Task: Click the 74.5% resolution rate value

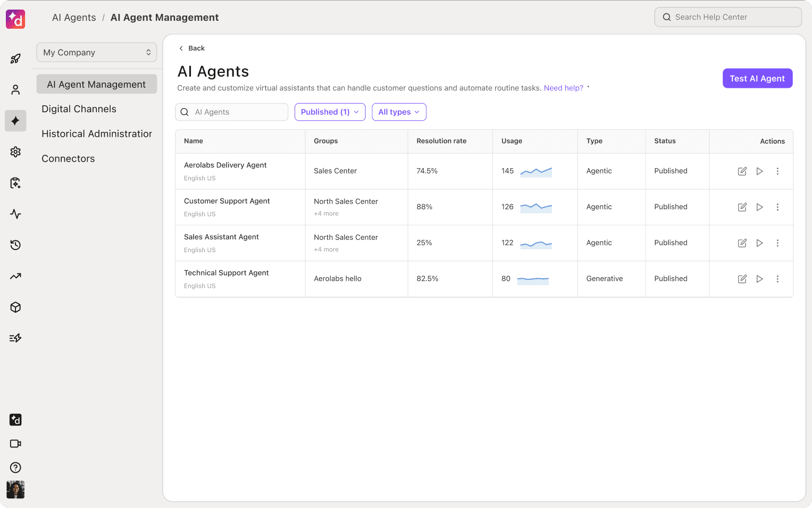Action: (427, 171)
